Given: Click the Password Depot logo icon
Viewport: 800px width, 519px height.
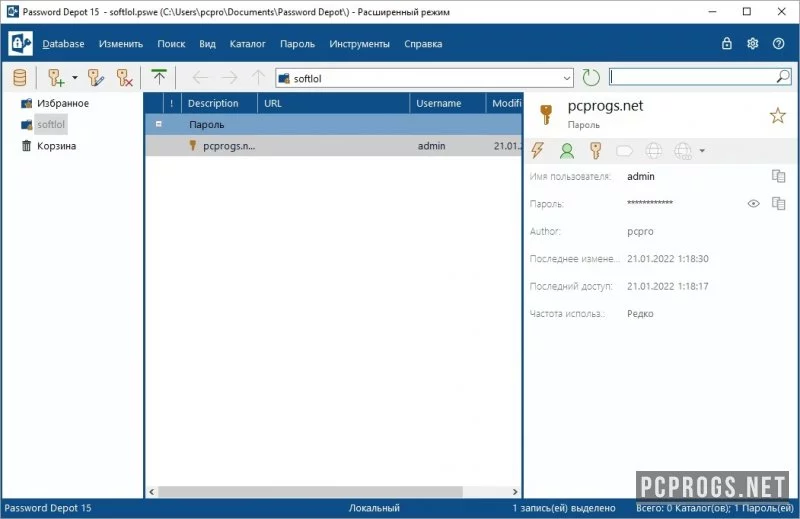Looking at the screenshot, I should [20, 43].
